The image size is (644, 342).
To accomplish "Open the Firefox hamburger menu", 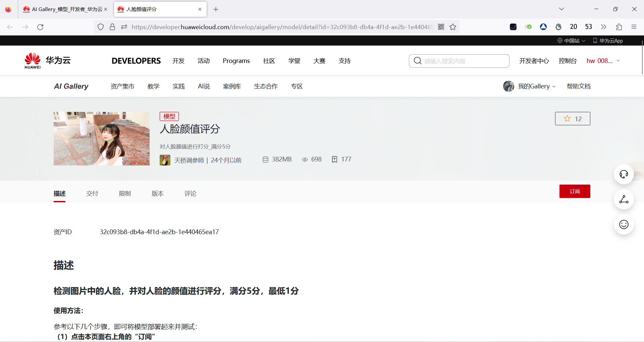I will pos(634,27).
